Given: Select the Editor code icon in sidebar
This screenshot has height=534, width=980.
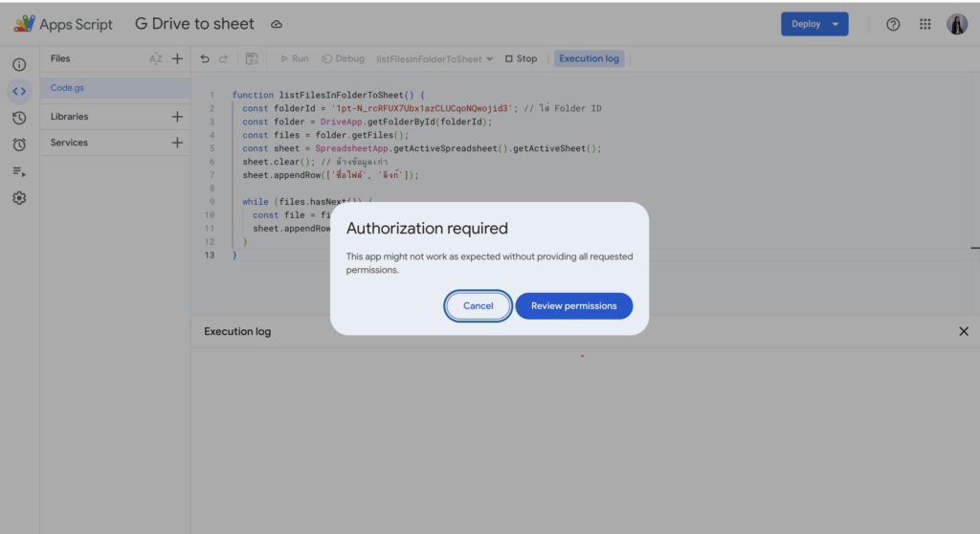Looking at the screenshot, I should tap(19, 91).
